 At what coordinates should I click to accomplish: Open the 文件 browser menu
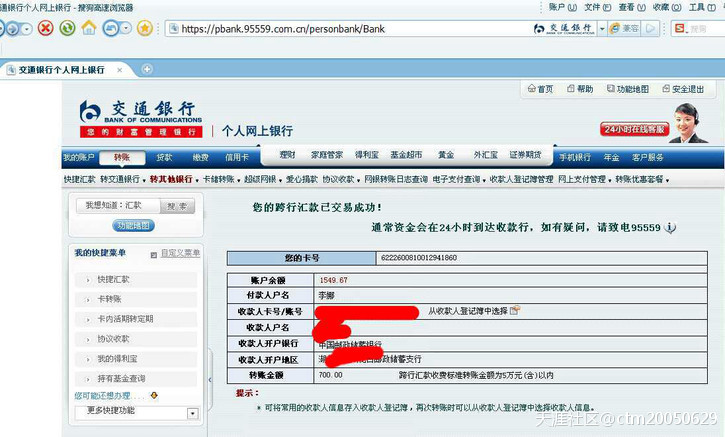(x=597, y=7)
